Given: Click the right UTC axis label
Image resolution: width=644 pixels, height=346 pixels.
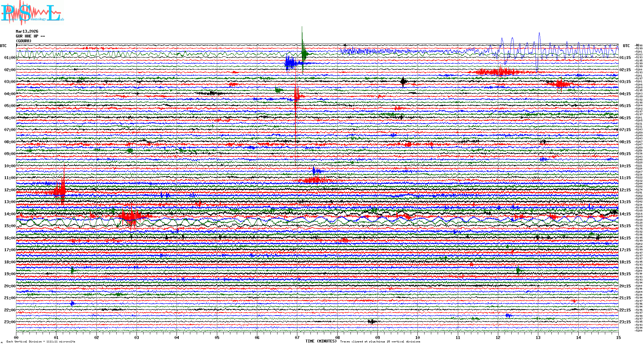Looking at the screenshot, I should click(x=626, y=46).
